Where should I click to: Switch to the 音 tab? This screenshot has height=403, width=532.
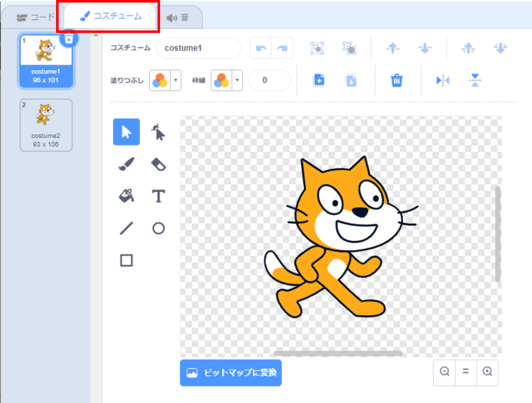coord(178,17)
